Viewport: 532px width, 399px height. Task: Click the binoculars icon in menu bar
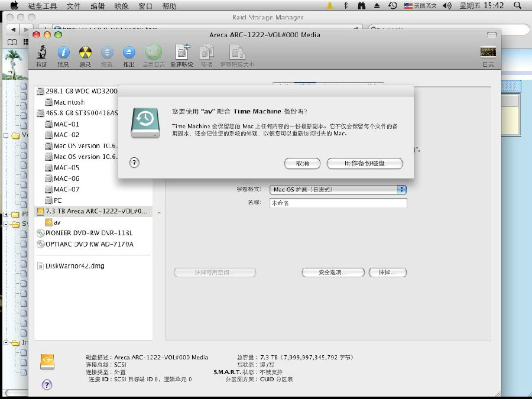(x=362, y=5)
